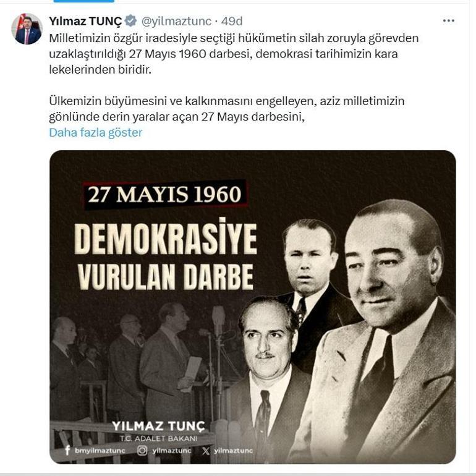This screenshot has width=476, height=476.
Task: Open the 49d timestamp link
Action: [232, 21]
